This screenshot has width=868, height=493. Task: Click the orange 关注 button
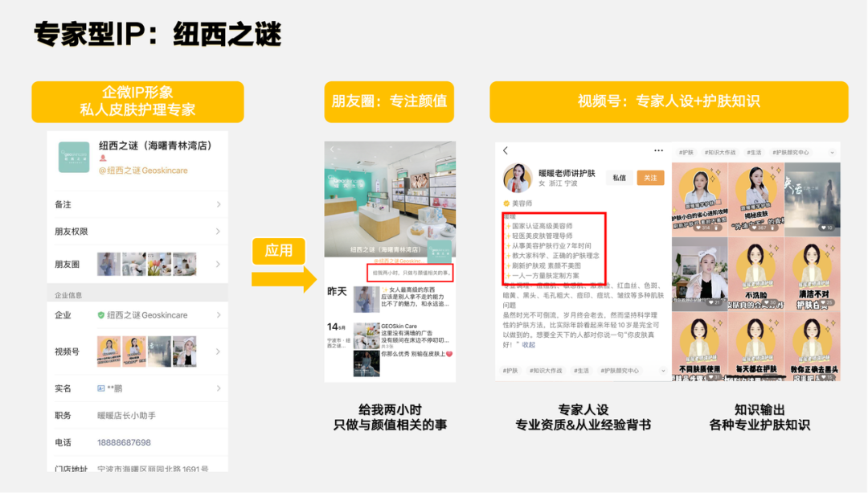tap(650, 178)
